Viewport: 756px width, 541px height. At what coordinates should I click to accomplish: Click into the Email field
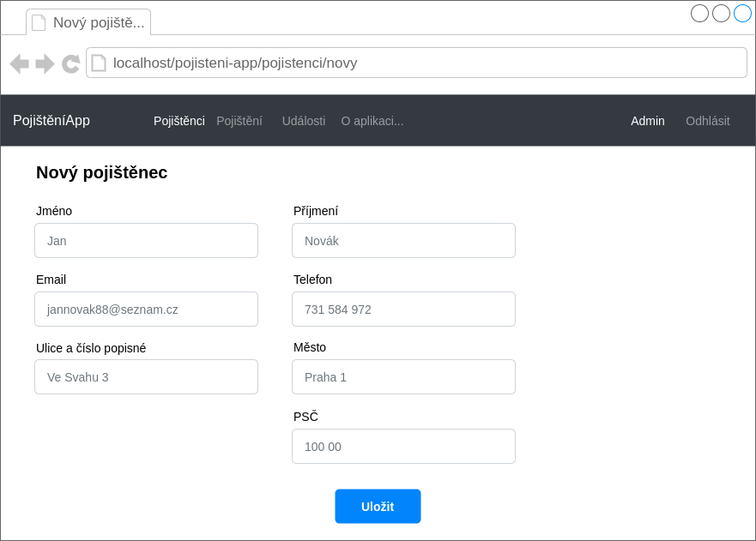click(x=146, y=310)
